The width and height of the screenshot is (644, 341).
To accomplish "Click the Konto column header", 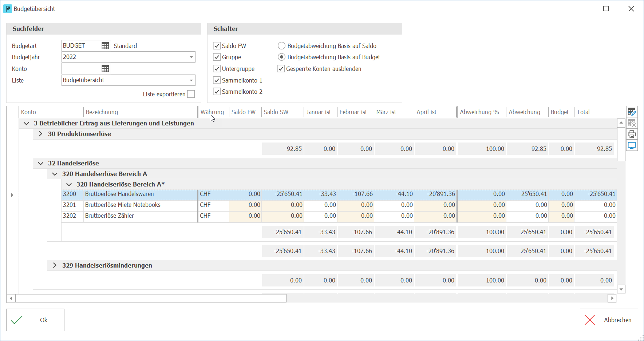I will point(51,112).
